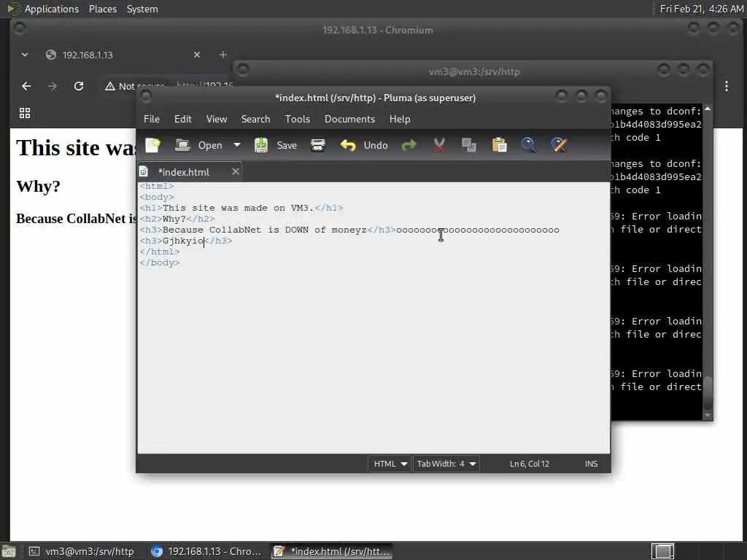Image resolution: width=747 pixels, height=560 pixels.
Task: Click the 'This site was made on VM3' line
Action: tap(241, 208)
